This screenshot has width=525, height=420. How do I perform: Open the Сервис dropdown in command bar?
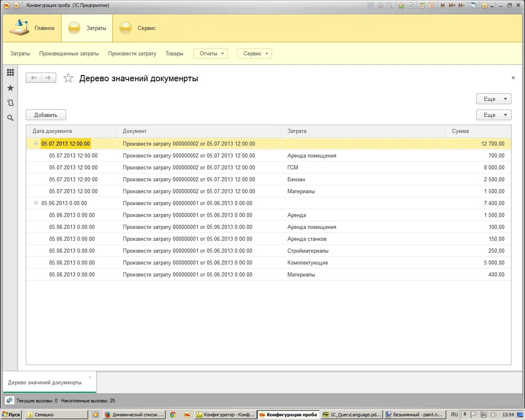point(254,53)
